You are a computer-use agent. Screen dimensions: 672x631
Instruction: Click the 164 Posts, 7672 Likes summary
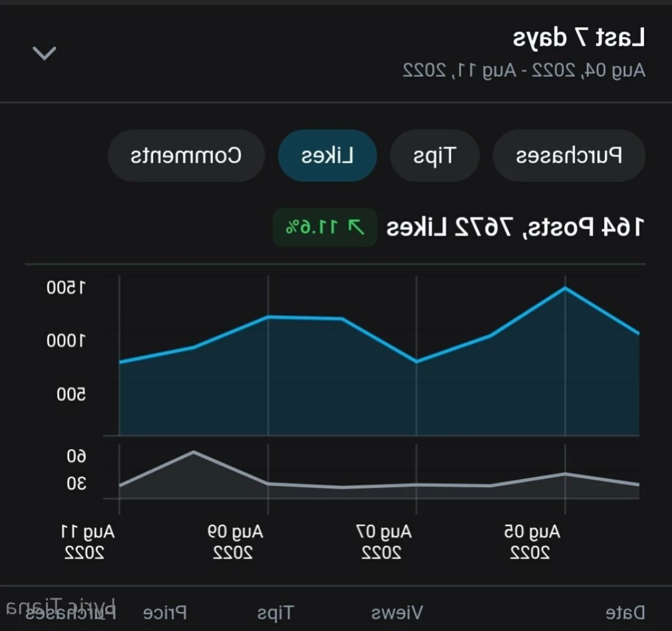(515, 227)
